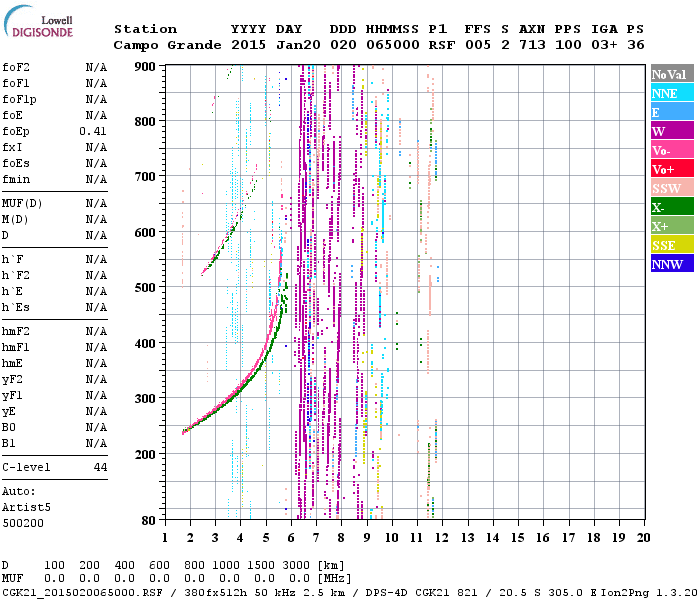
Task: Click the [MHz] unit label
Action: (x=335, y=579)
